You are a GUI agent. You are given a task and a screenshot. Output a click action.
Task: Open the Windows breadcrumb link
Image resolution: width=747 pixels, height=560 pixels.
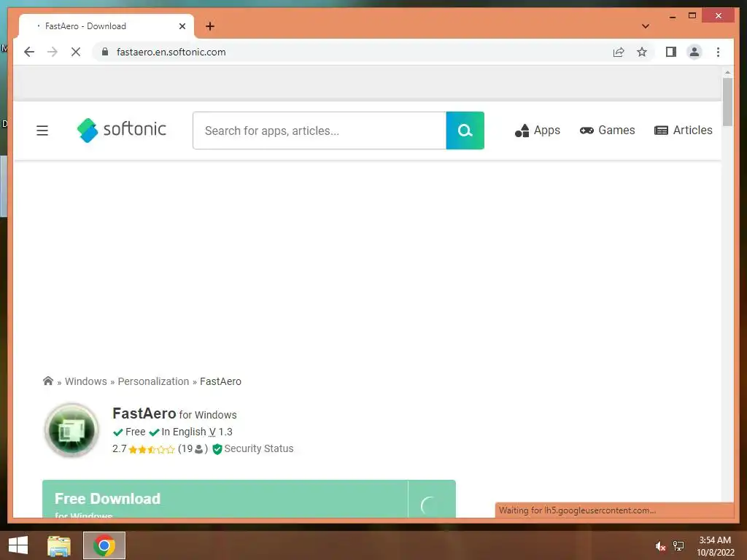point(86,381)
